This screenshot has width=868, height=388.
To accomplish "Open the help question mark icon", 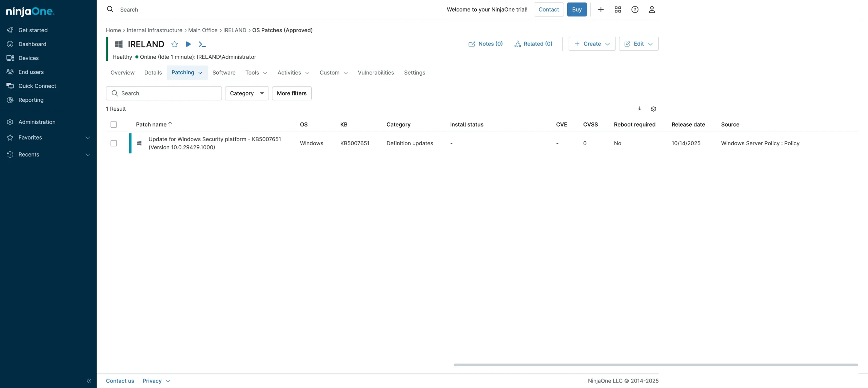I will [x=635, y=10].
